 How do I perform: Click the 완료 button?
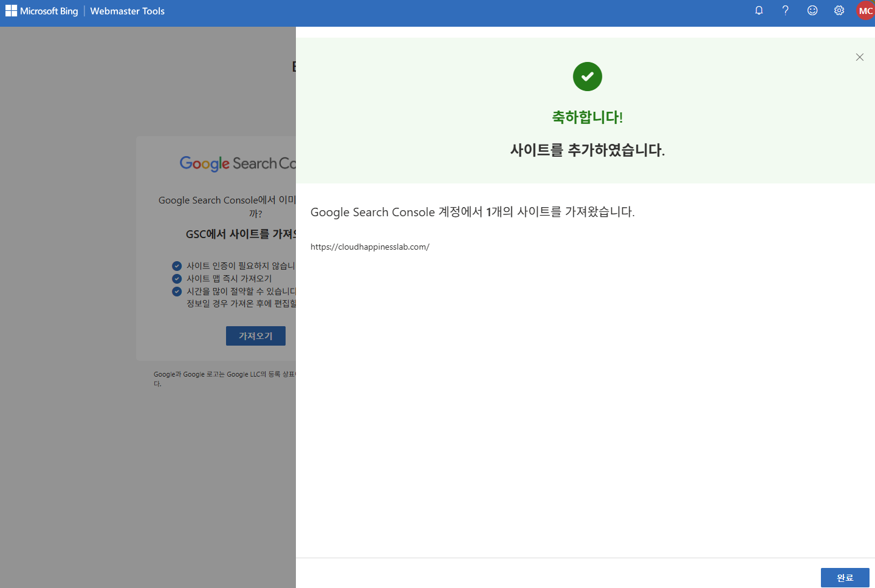click(845, 578)
